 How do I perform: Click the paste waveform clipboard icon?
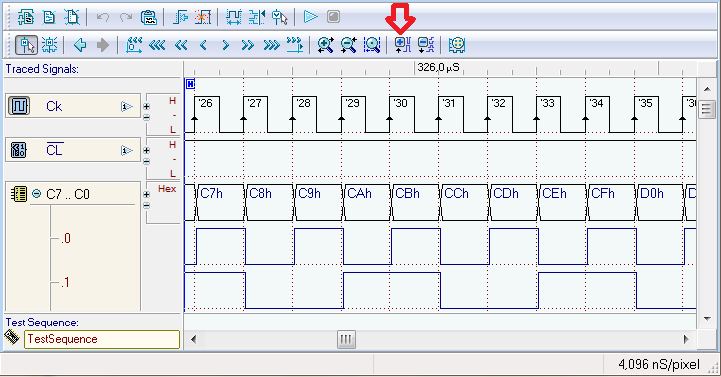149,17
